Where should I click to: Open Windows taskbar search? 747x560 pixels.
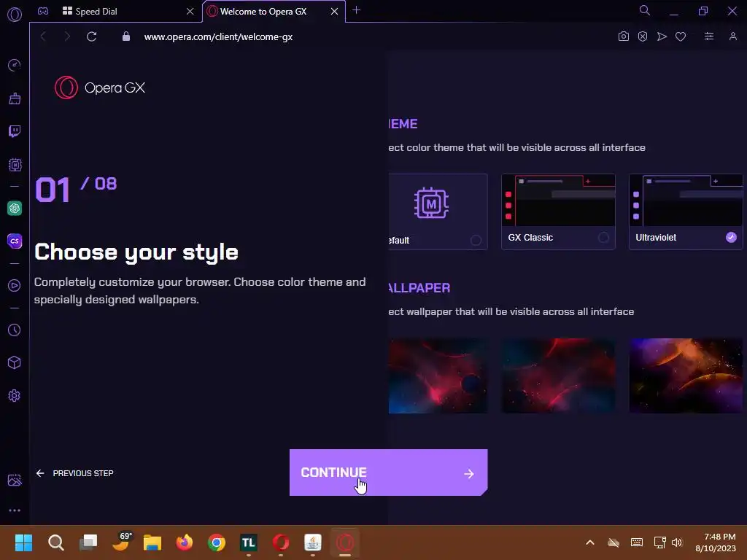55,542
